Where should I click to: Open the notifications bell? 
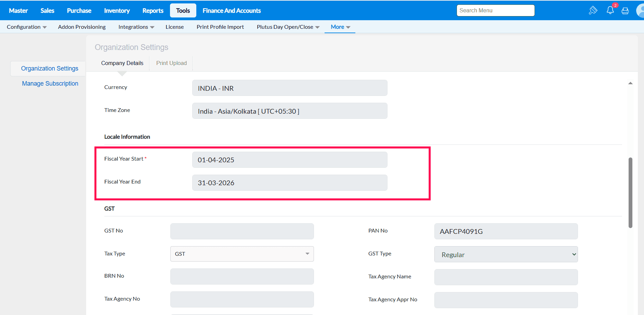610,10
